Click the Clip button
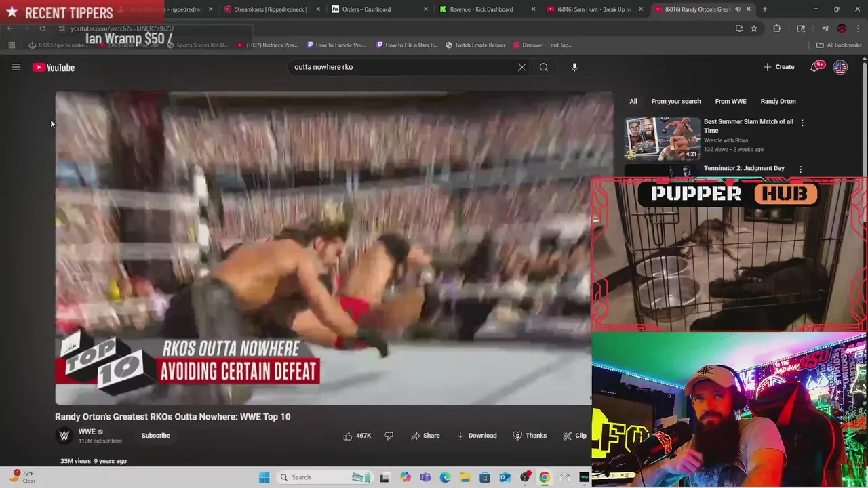This screenshot has height=488, width=868. 575,436
